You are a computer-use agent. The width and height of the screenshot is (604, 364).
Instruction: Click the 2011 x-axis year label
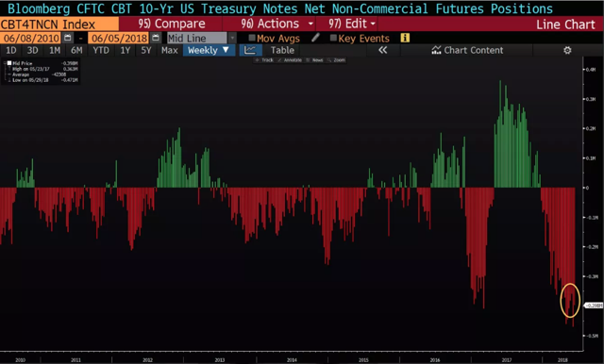[x=75, y=360]
